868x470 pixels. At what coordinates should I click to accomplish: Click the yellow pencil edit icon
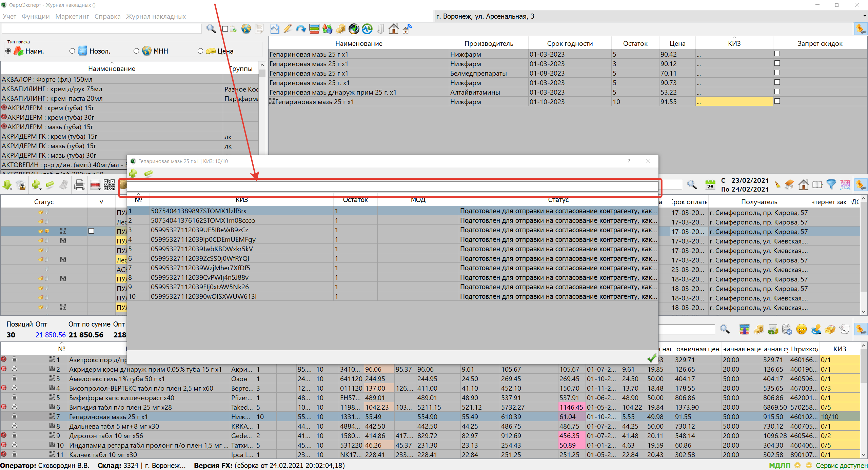[x=288, y=29]
